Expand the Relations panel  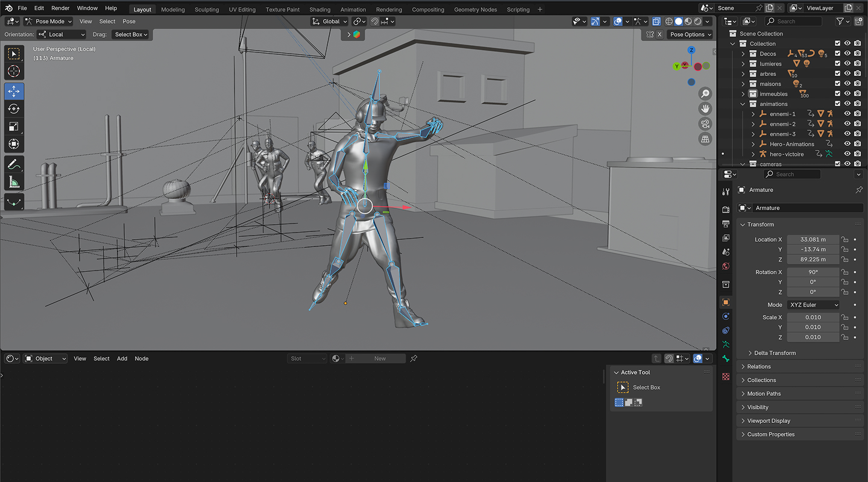pyautogui.click(x=759, y=366)
